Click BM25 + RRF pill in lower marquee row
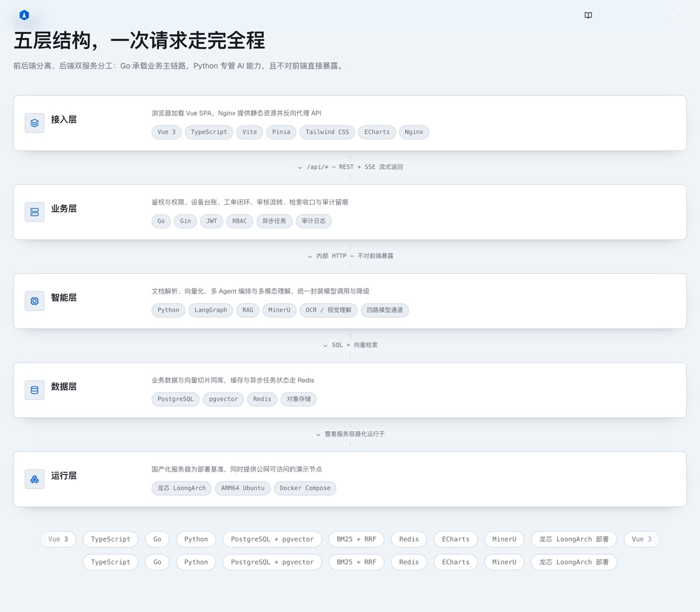The height and width of the screenshot is (612, 700). pyautogui.click(x=356, y=562)
